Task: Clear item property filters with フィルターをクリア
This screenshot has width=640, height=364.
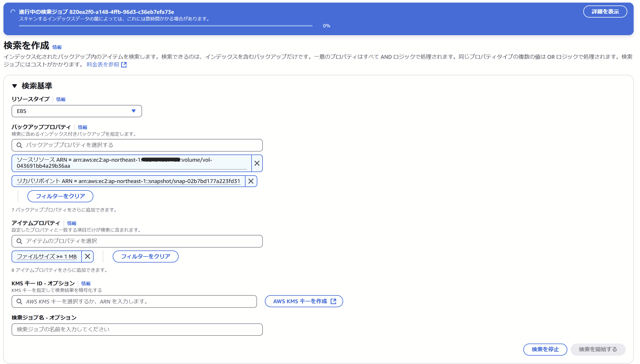Action: click(146, 257)
